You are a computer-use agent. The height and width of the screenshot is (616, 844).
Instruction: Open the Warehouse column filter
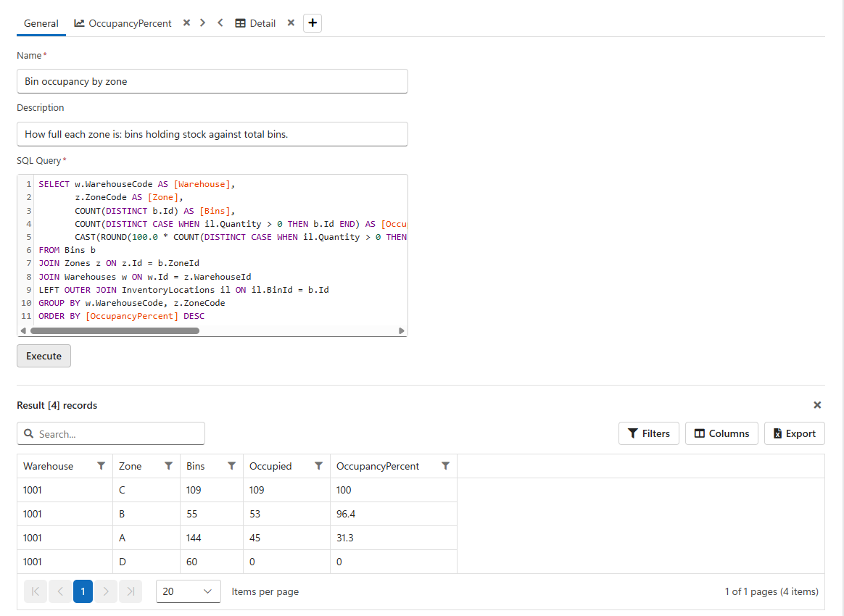[101, 466]
